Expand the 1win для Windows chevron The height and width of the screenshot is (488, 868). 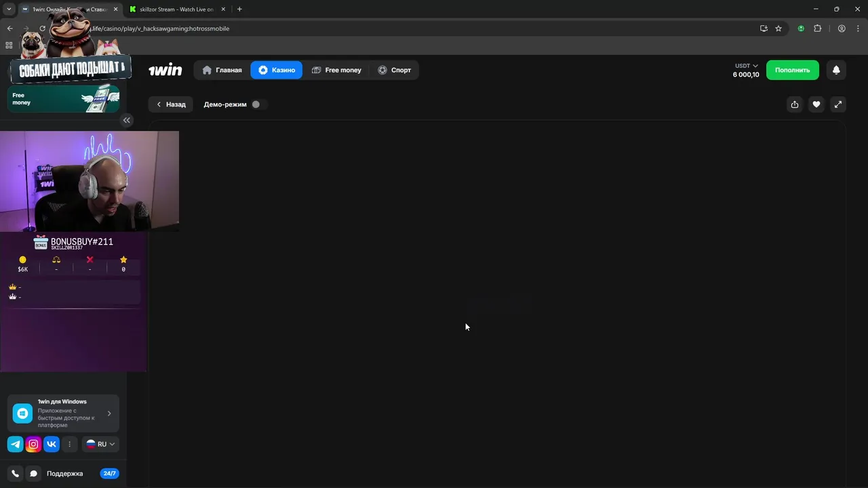pyautogui.click(x=109, y=413)
